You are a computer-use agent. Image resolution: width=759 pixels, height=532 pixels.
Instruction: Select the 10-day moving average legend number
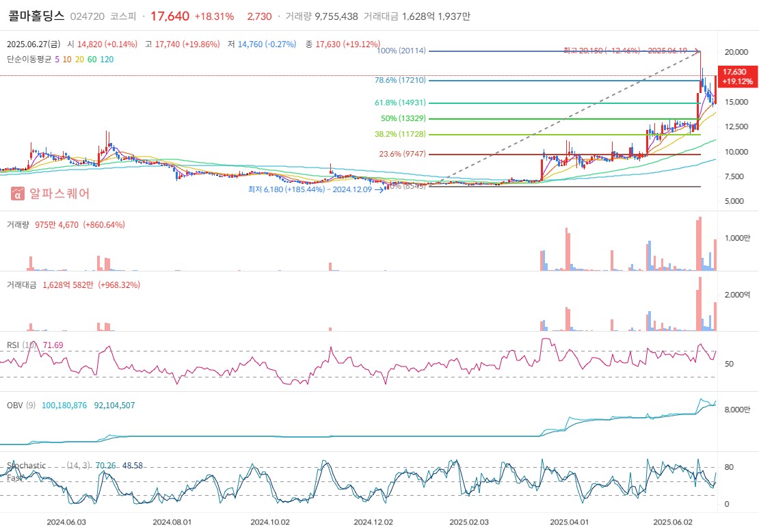(x=67, y=59)
